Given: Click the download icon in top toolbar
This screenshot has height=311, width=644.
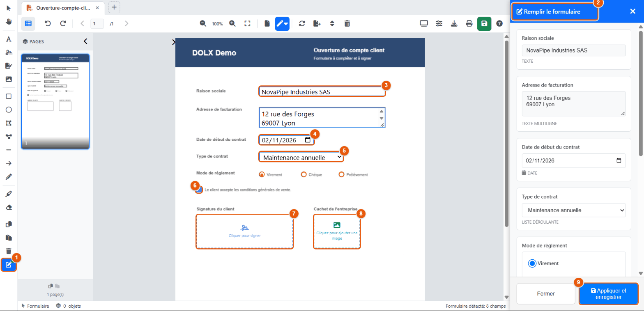Looking at the screenshot, I should pyautogui.click(x=454, y=23).
